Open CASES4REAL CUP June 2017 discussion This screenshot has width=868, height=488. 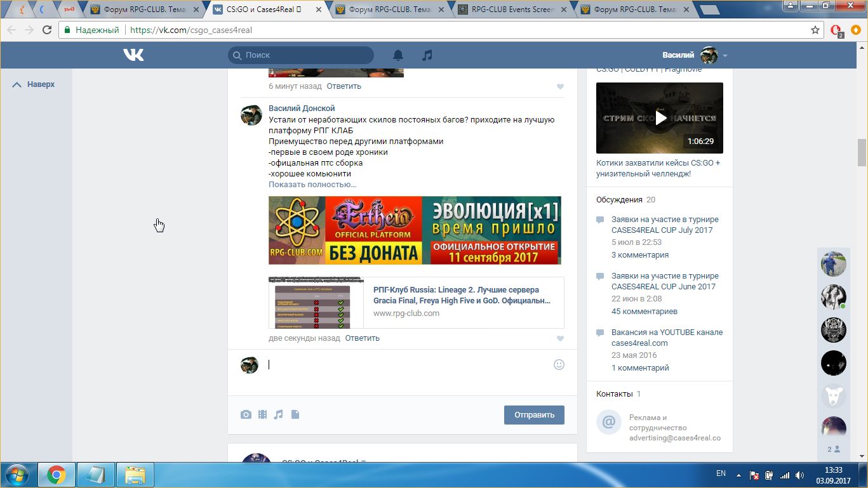coord(665,281)
